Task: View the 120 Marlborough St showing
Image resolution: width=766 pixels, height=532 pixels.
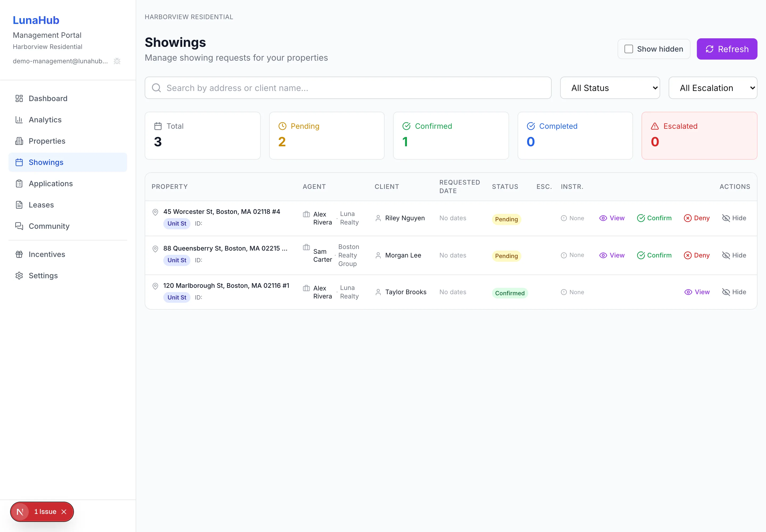Action: pos(697,292)
